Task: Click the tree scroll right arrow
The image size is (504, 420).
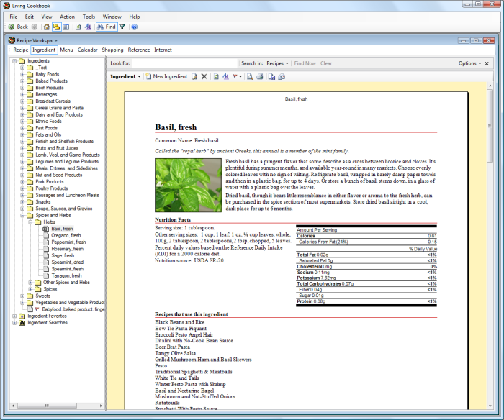Action: (101, 406)
